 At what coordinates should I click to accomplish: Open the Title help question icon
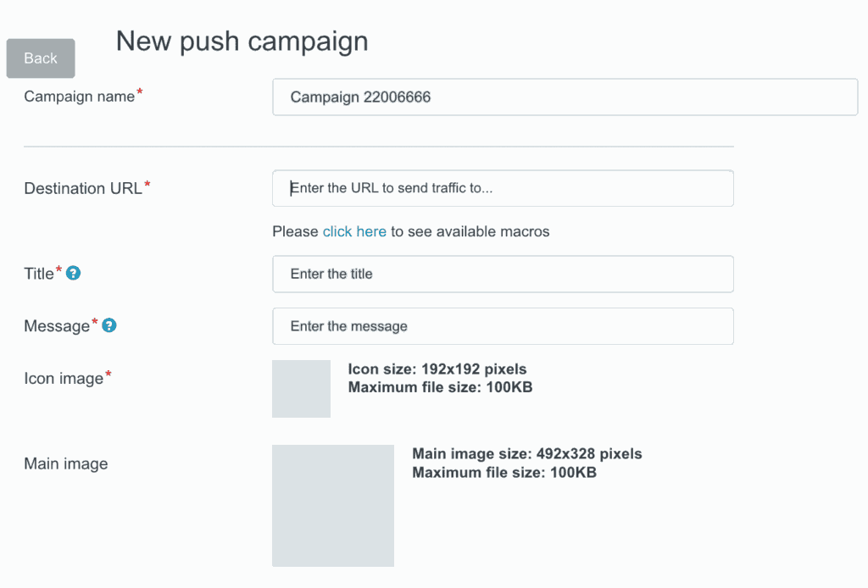(74, 273)
